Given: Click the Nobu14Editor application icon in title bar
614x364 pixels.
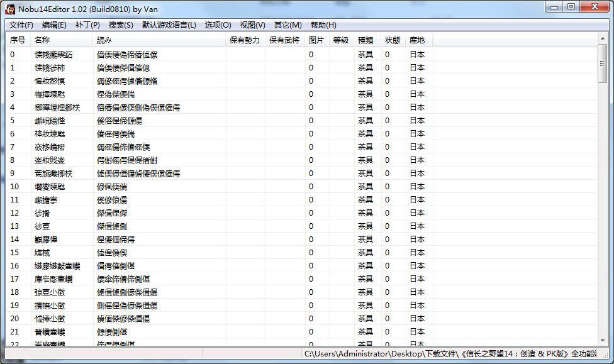Looking at the screenshot, I should (9, 9).
